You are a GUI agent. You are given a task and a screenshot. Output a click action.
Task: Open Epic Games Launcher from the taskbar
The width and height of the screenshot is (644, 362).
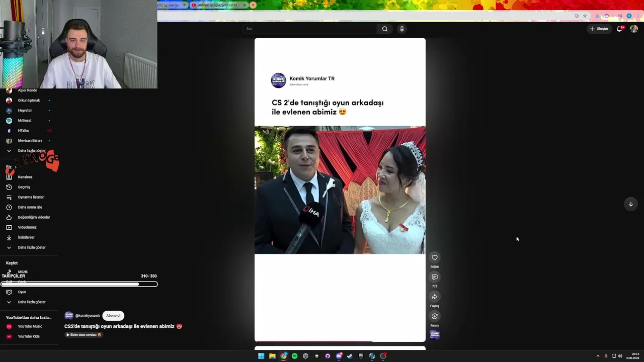361,356
